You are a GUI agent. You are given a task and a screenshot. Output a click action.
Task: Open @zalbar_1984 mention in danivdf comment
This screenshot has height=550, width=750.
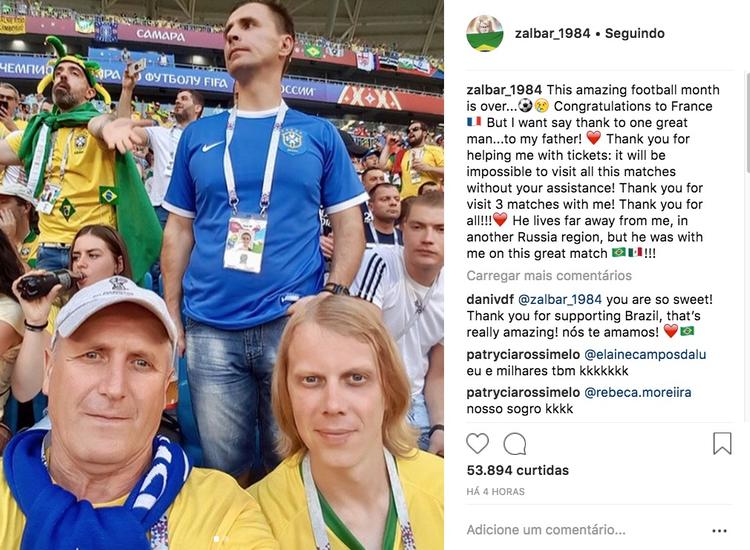click(x=560, y=300)
